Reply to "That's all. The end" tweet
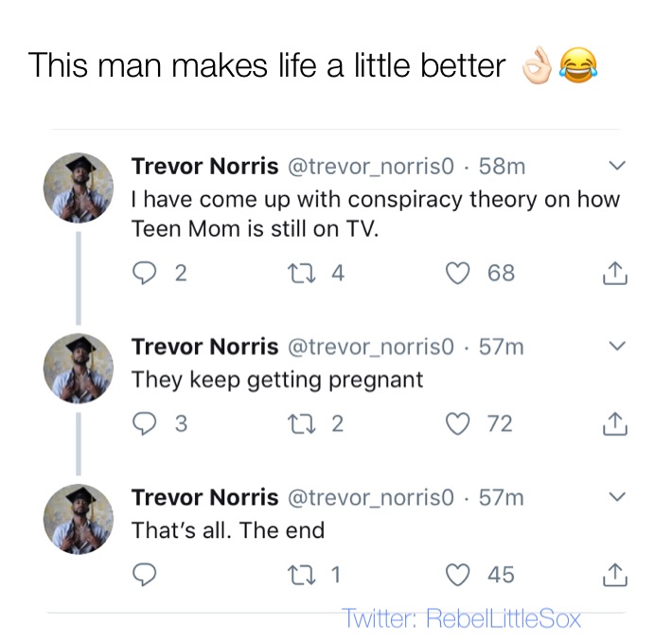Screen dimensions: 672x643 point(146,575)
